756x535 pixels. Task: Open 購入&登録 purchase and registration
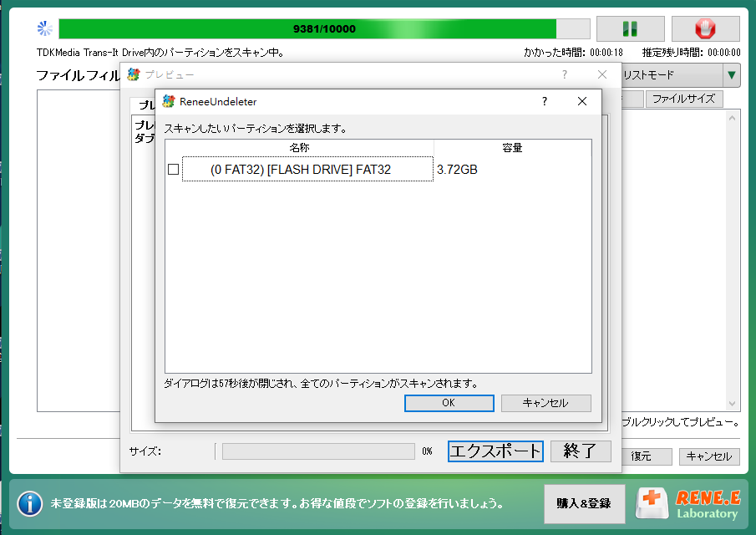pyautogui.click(x=584, y=503)
